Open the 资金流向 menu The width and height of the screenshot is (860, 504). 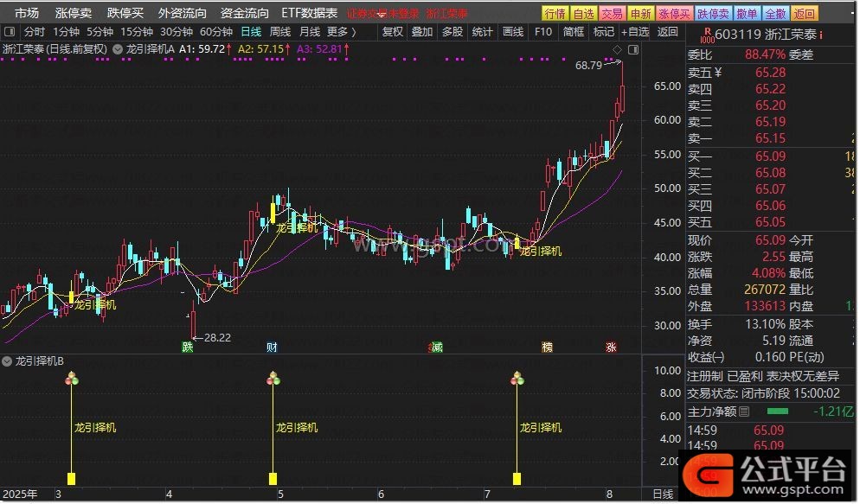click(245, 13)
